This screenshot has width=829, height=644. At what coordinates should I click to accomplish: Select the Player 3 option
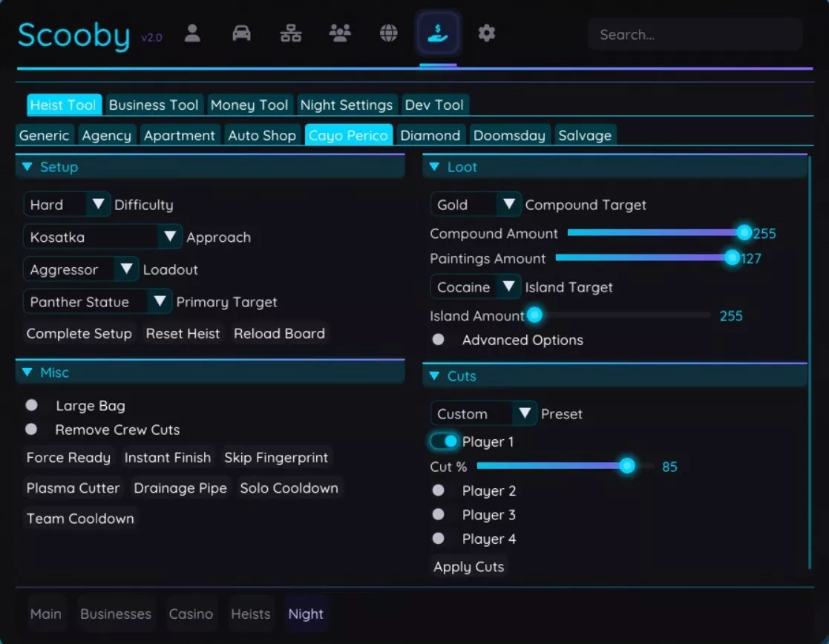[x=438, y=514]
